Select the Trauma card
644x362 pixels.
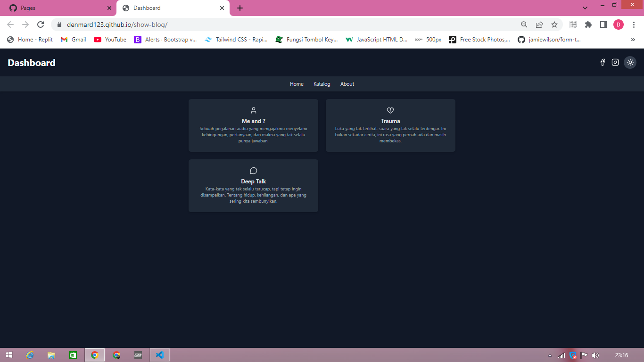390,125
